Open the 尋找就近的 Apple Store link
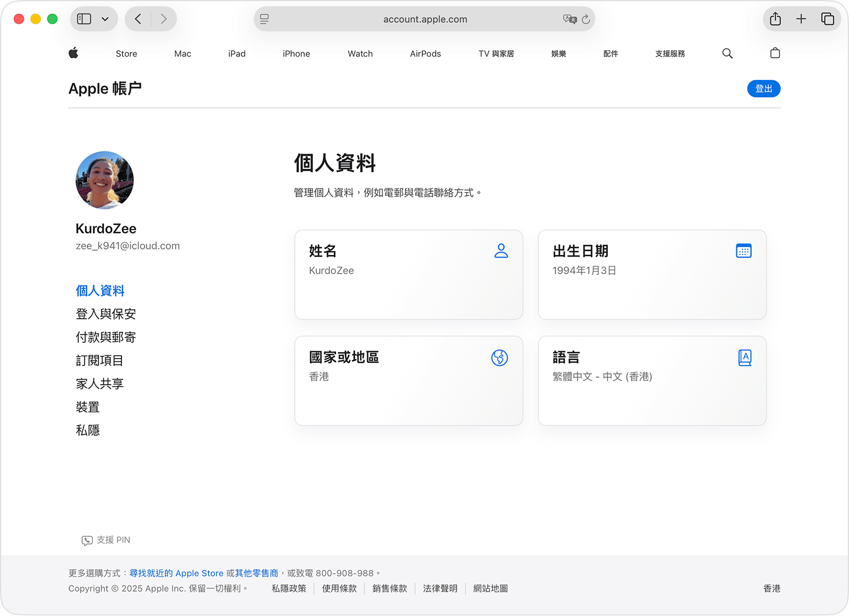This screenshot has height=616, width=849. point(176,573)
